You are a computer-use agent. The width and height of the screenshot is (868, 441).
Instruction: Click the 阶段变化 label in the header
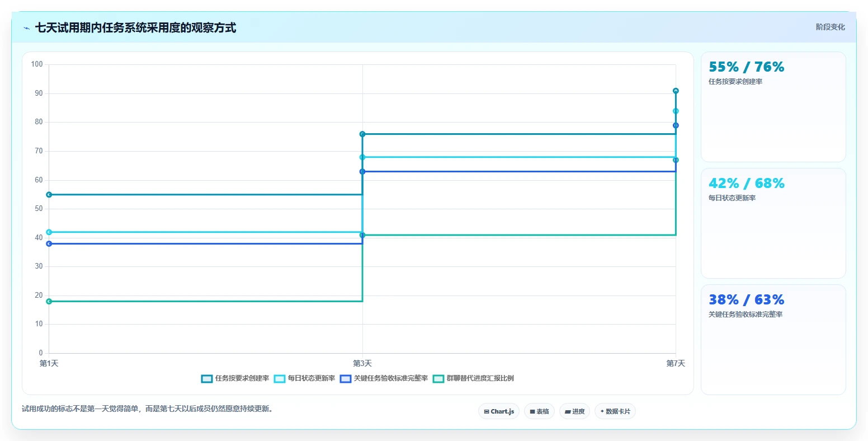(x=830, y=27)
